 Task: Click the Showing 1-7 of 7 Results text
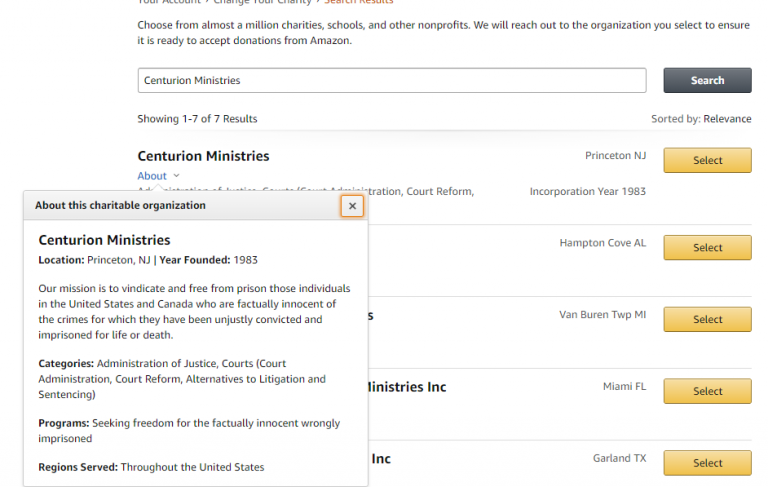pyautogui.click(x=197, y=119)
